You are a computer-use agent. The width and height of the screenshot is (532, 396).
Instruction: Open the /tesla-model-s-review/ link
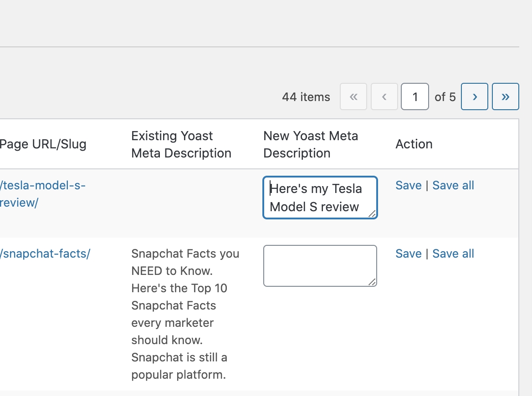[x=42, y=194]
